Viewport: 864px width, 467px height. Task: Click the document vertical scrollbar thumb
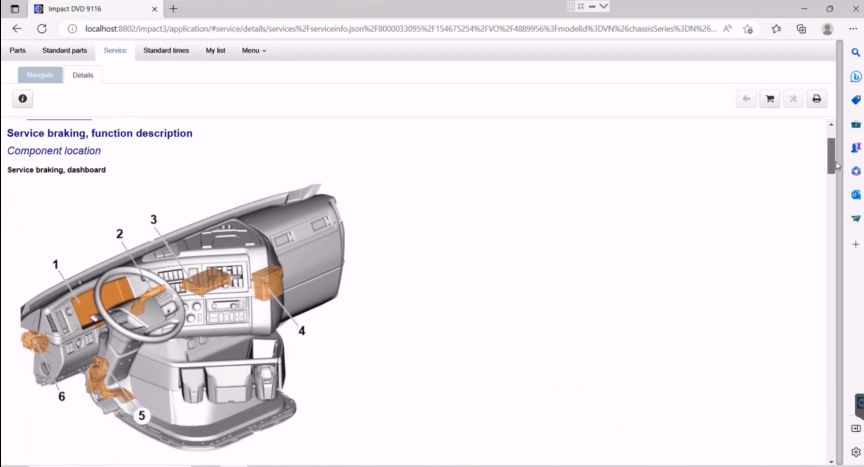(x=830, y=155)
